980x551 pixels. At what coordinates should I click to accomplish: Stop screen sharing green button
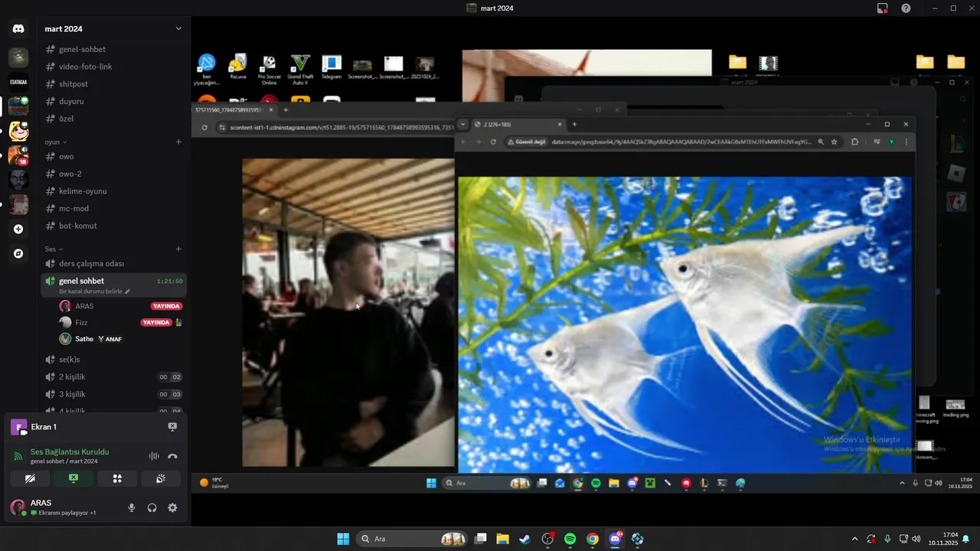pyautogui.click(x=73, y=479)
